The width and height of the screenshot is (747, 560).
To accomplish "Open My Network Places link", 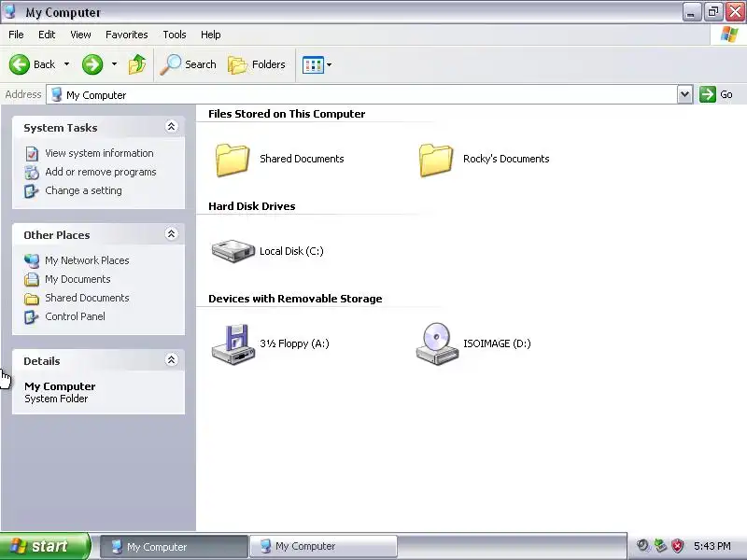I will [87, 260].
